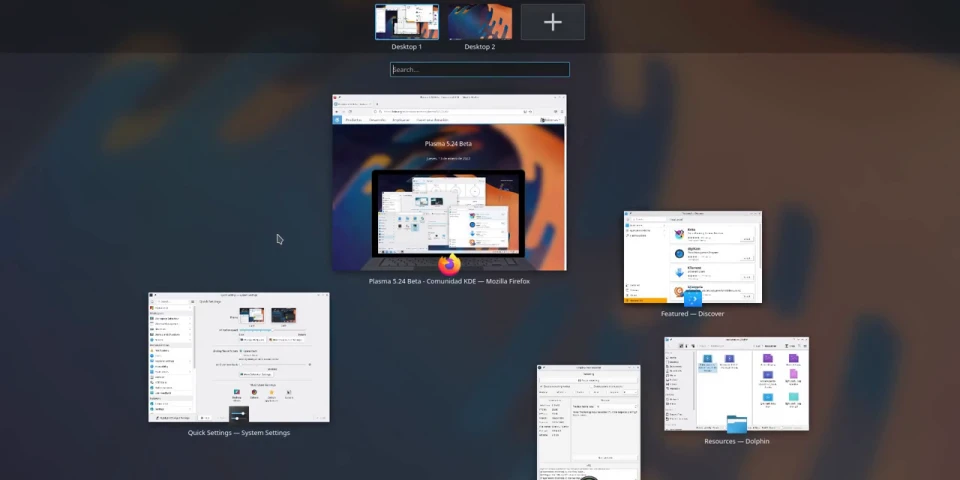Screen dimensions: 960x480
Task: Click the Firefox window title caption
Action: 449,282
